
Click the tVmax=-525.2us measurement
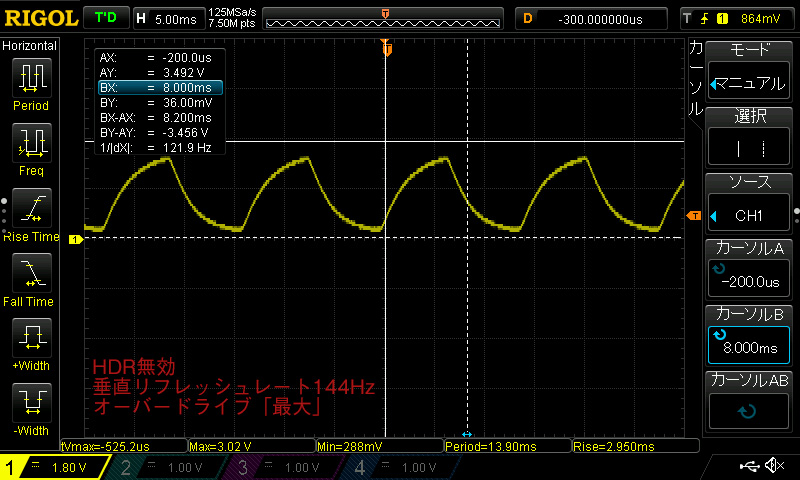tap(124, 446)
